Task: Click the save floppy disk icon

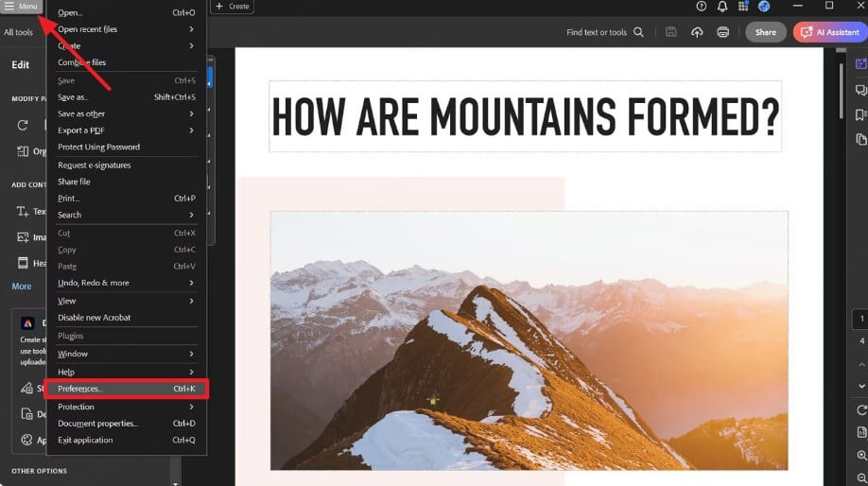Action: (x=671, y=32)
